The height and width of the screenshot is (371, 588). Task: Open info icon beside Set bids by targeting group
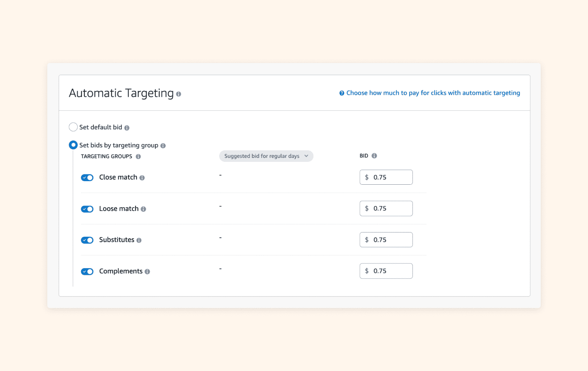click(x=163, y=146)
